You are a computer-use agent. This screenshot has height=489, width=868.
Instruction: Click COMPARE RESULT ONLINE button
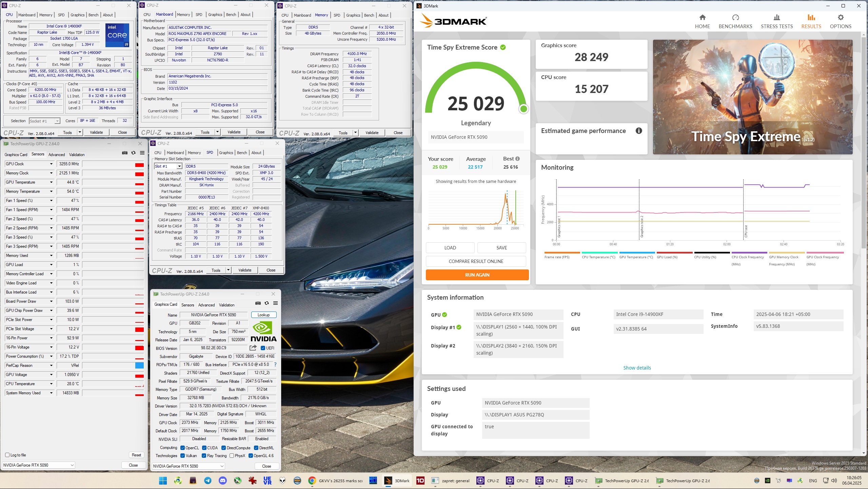point(476,261)
